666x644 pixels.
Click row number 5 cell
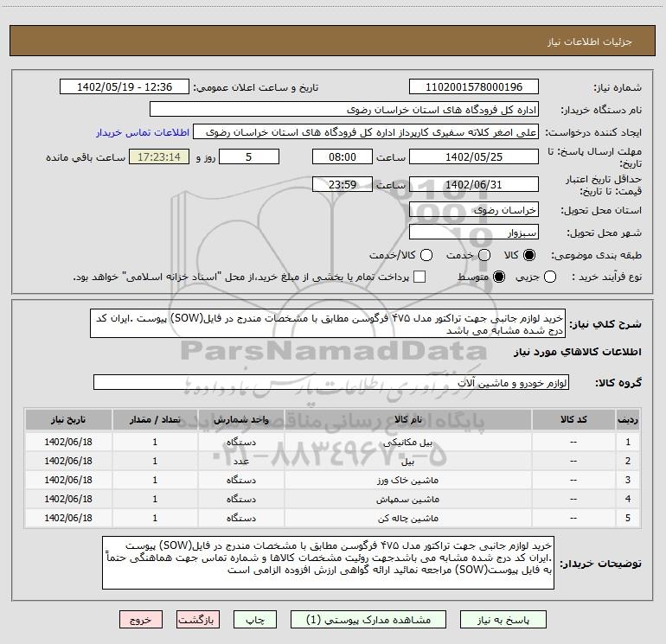pyautogui.click(x=628, y=518)
